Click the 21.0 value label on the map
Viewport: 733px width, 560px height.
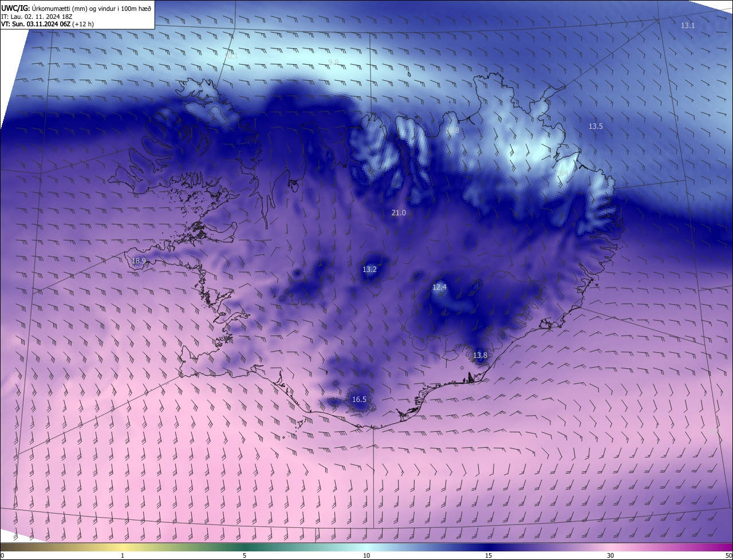(x=399, y=213)
